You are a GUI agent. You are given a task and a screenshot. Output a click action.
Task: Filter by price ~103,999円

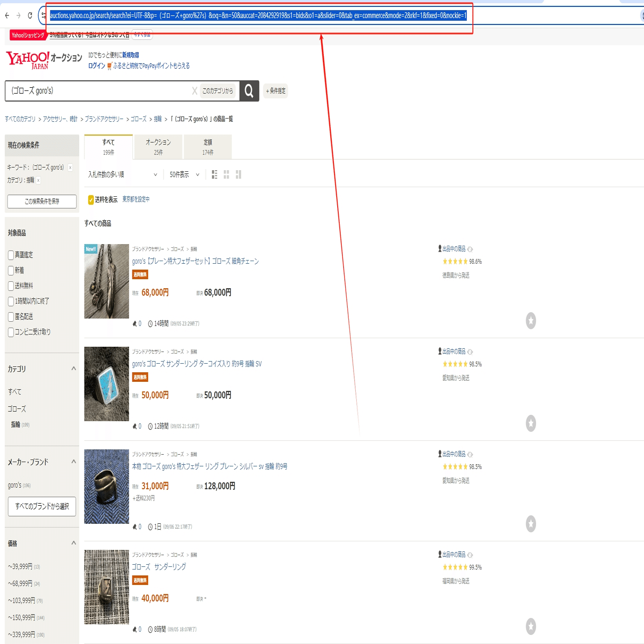(22, 600)
